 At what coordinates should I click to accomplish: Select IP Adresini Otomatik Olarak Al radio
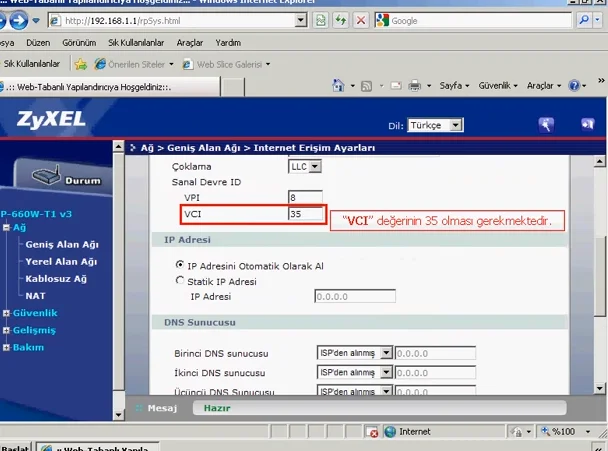(x=180, y=265)
